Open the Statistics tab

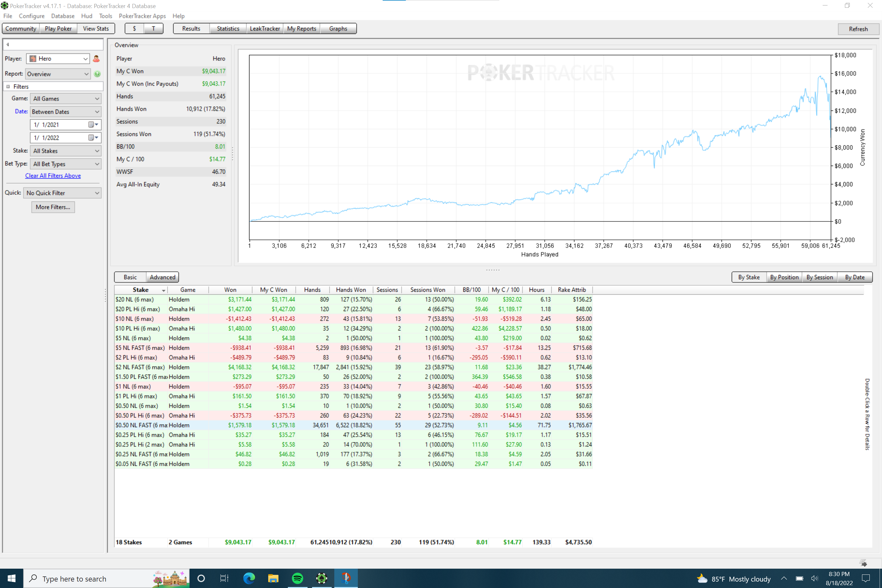tap(228, 28)
